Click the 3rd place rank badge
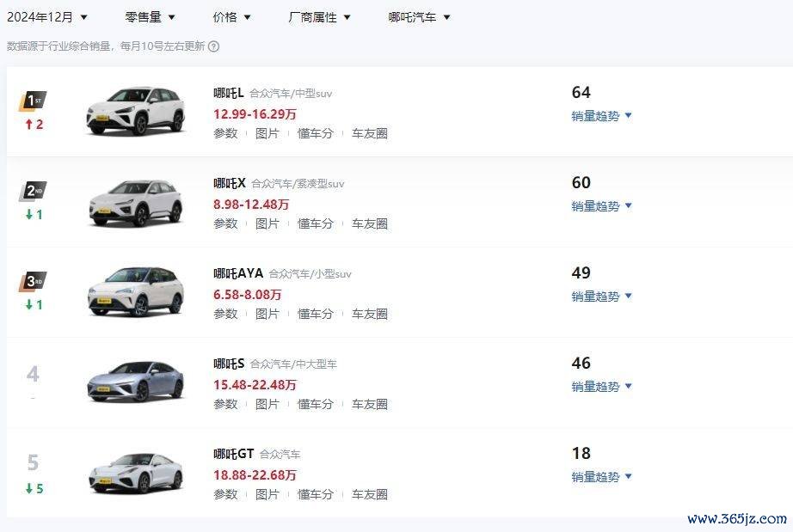Viewport: 793px width, 532px height. point(33,281)
